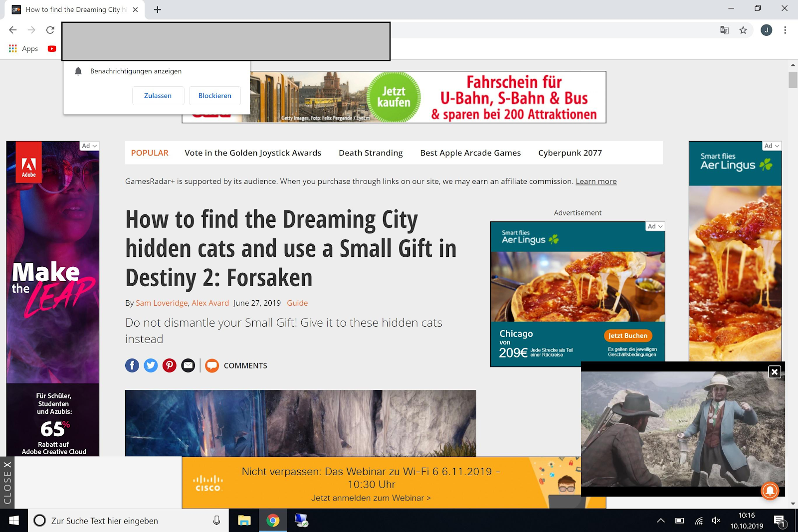Open Chrome three-dot menu

785,30
